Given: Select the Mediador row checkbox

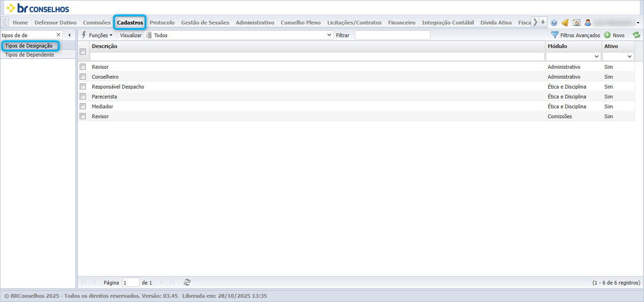Looking at the screenshot, I should 83,106.
